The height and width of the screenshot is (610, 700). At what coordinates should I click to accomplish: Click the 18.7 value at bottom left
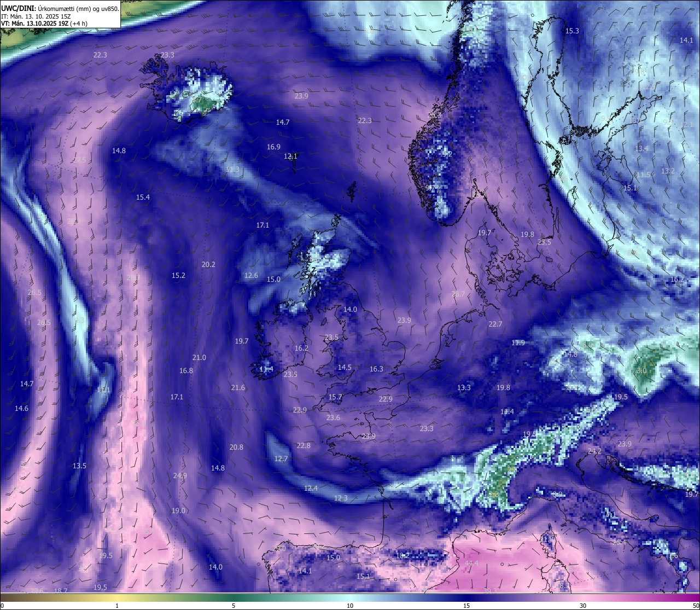tap(61, 590)
